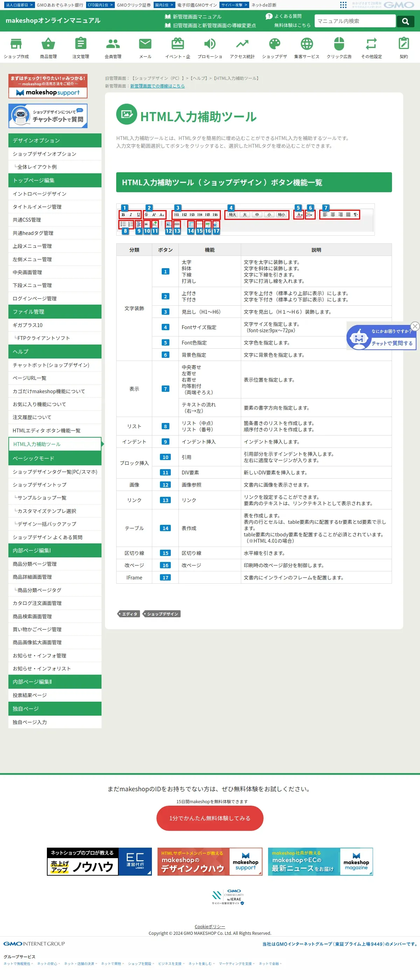Open 新管理画面マニュアル link
The width and height of the screenshot is (420, 980).
(193, 17)
